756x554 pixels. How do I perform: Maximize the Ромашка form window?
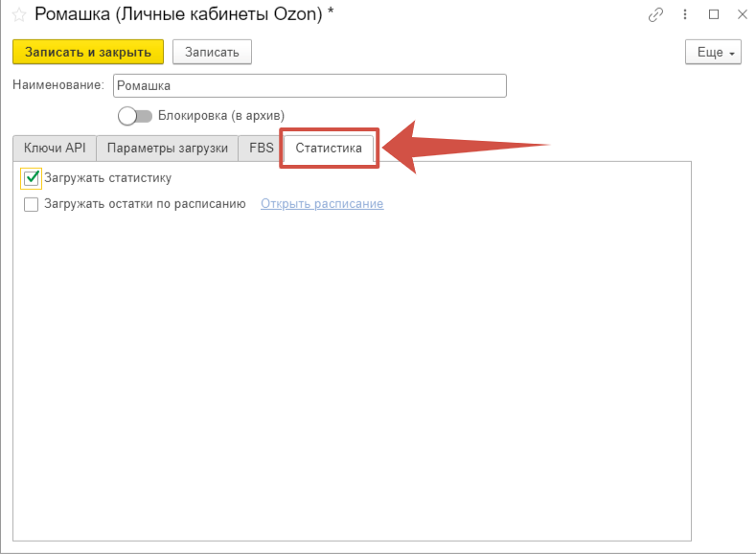pos(714,15)
